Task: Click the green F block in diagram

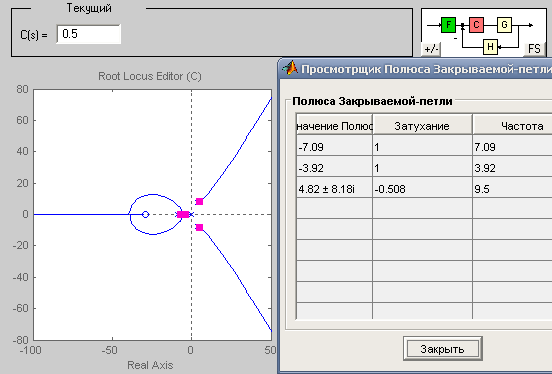Action: tap(448, 25)
